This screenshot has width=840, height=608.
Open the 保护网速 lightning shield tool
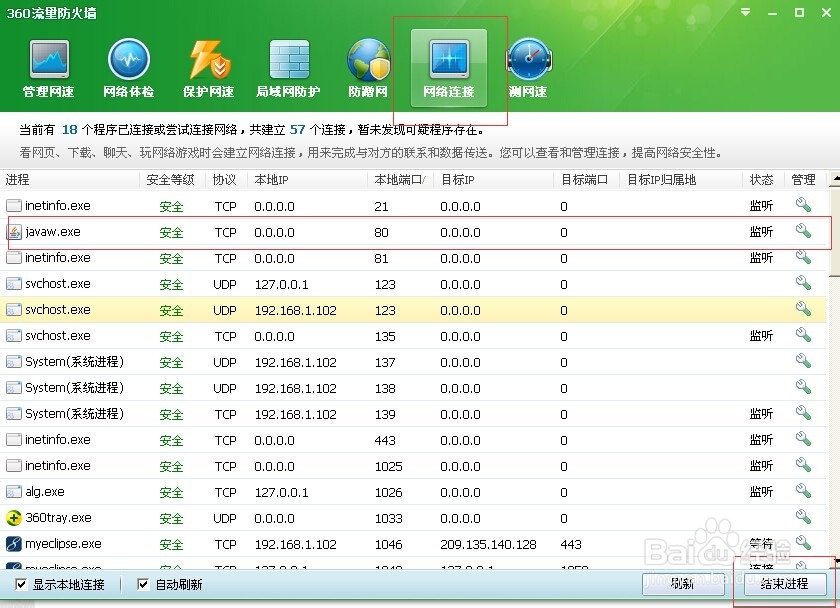click(208, 68)
